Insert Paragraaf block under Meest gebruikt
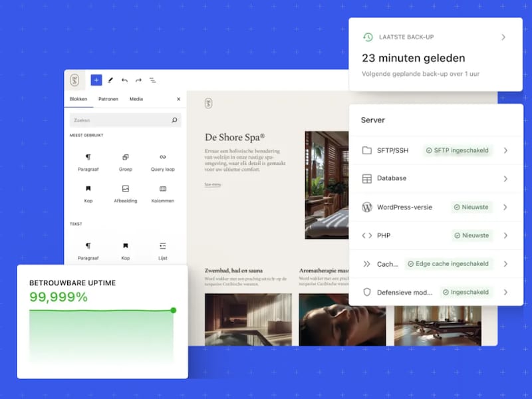Screen dimensions: 532x399 coord(88,162)
